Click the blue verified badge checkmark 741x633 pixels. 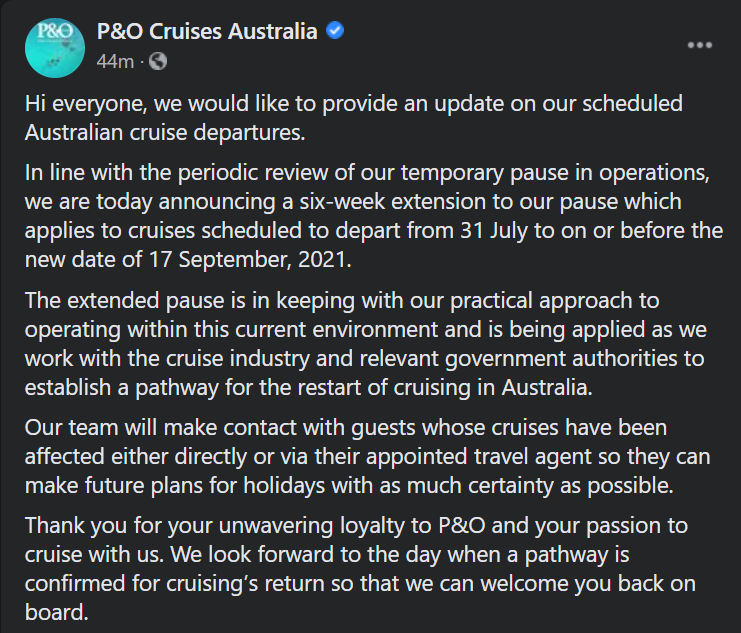tap(335, 31)
